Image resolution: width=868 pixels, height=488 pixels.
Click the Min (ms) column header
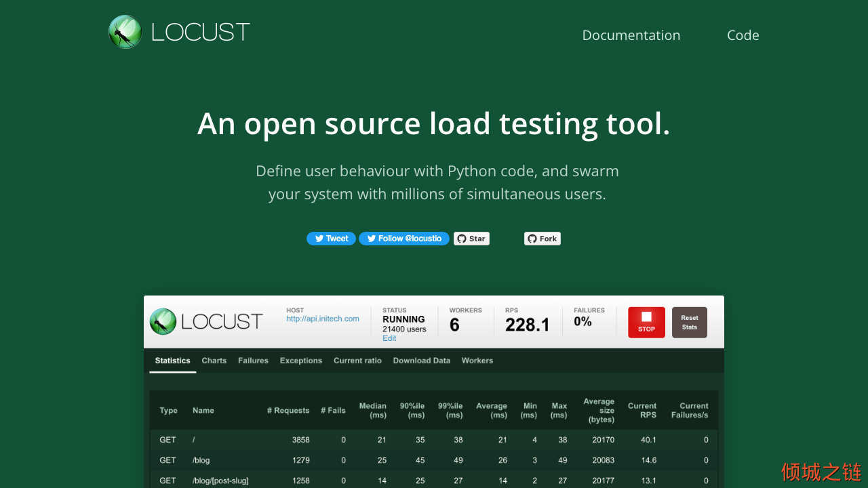[530, 410]
